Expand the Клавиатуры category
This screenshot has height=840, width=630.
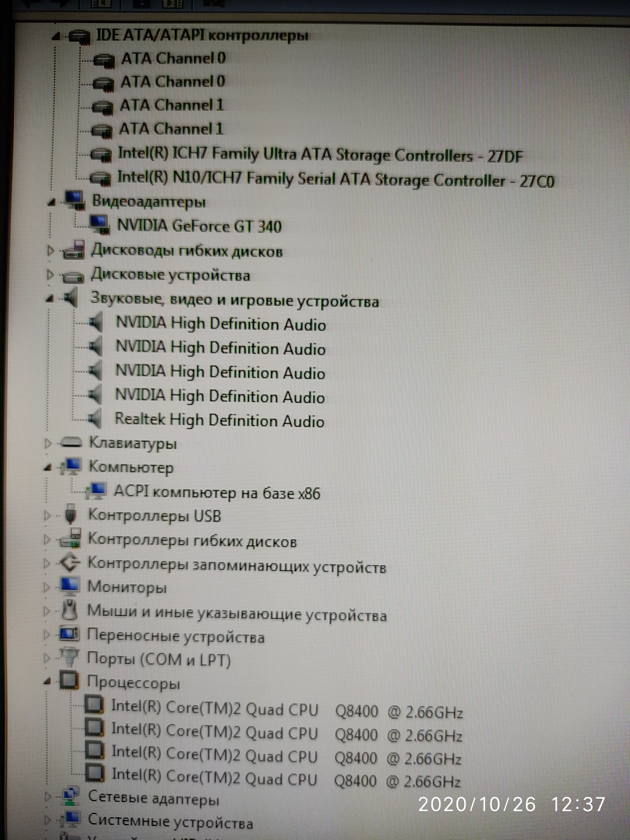point(48,443)
